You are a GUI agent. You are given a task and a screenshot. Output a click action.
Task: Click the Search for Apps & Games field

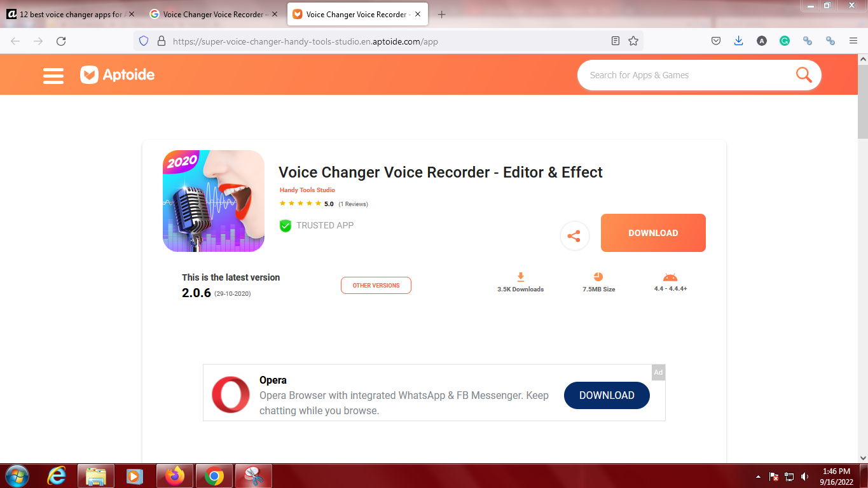[x=687, y=75]
